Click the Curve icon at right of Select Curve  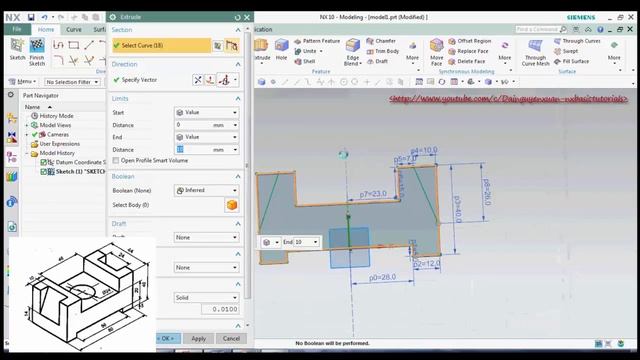click(231, 46)
